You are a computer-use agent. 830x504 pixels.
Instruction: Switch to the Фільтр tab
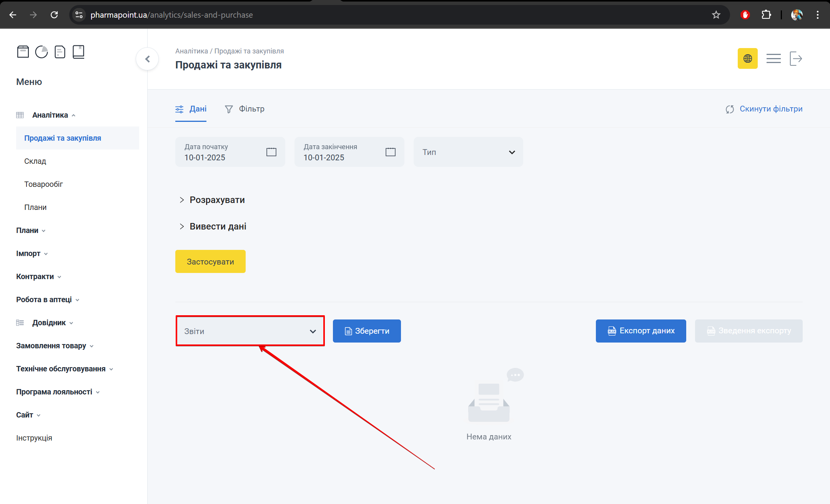click(x=245, y=109)
